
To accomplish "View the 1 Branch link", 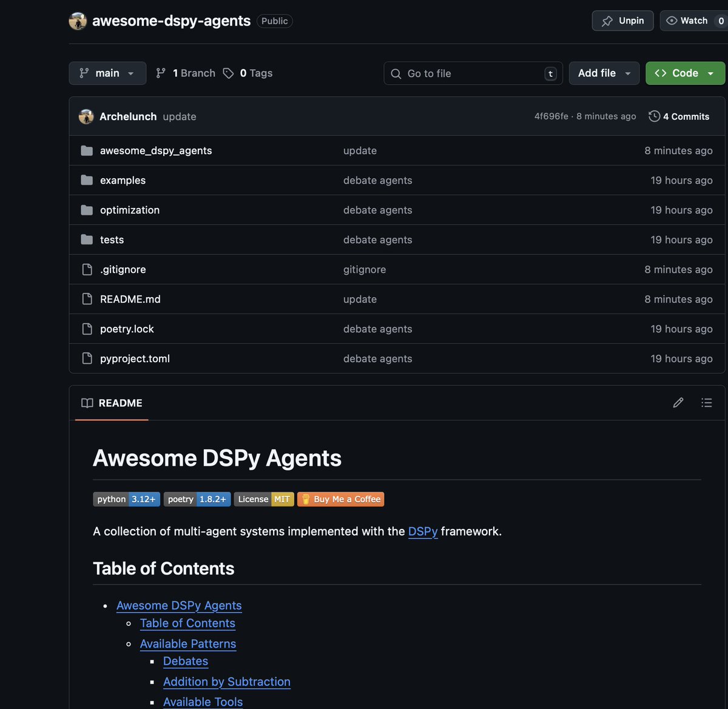I will tap(186, 73).
